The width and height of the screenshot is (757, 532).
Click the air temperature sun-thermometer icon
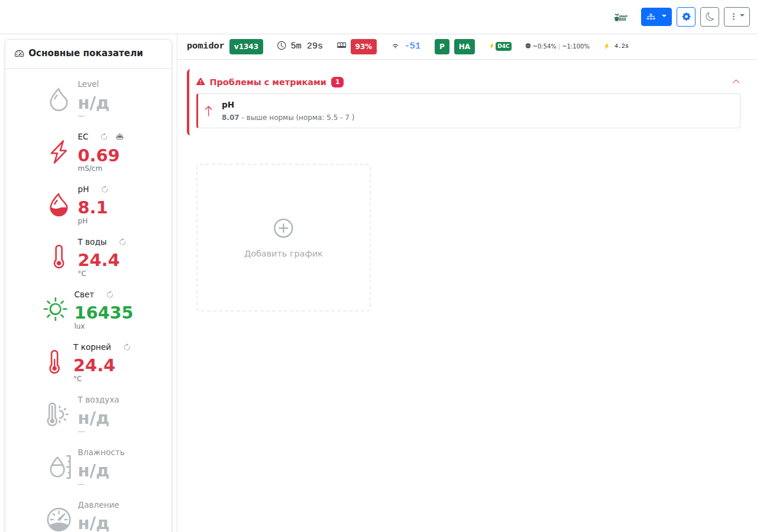[x=57, y=414]
